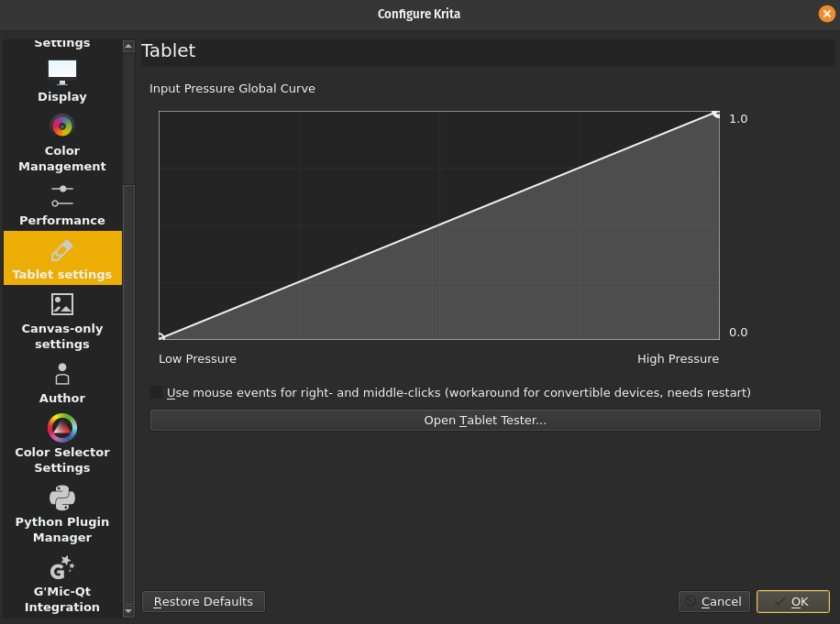Cancel the Configure Krita dialog
Screen dimensions: 840x624
tap(713, 601)
